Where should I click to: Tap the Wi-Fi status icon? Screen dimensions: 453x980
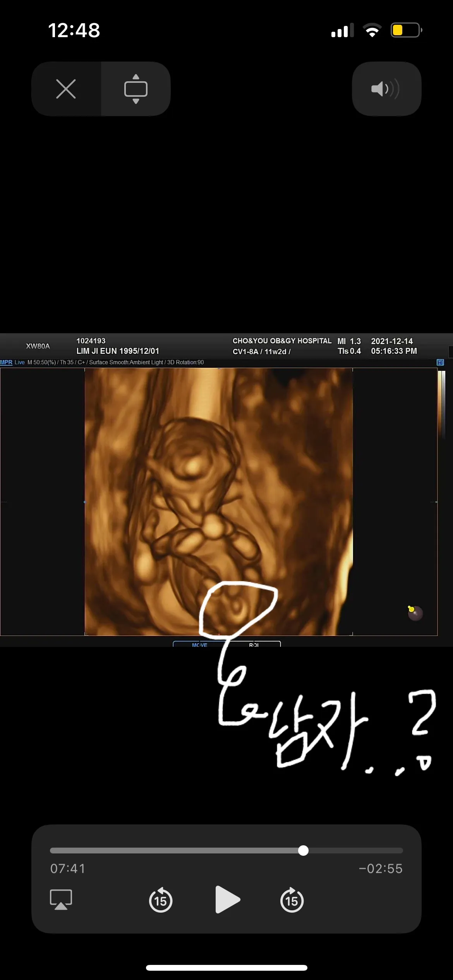(x=372, y=30)
